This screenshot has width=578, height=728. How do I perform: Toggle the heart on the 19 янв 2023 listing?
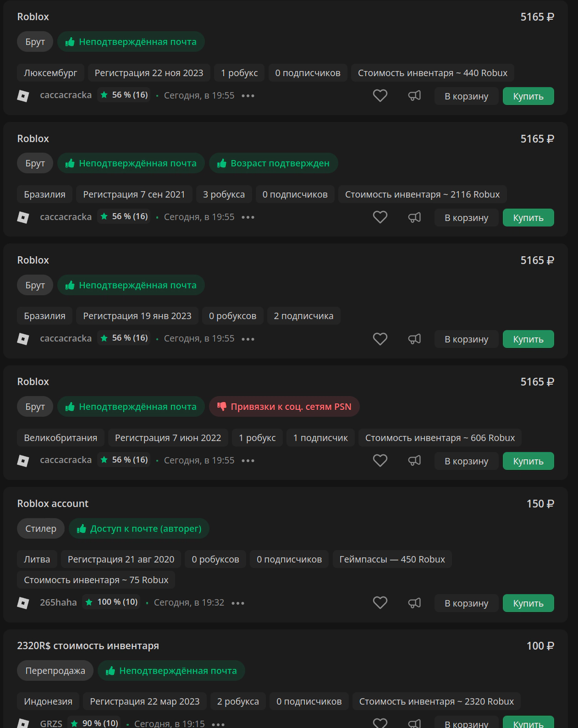[380, 339]
